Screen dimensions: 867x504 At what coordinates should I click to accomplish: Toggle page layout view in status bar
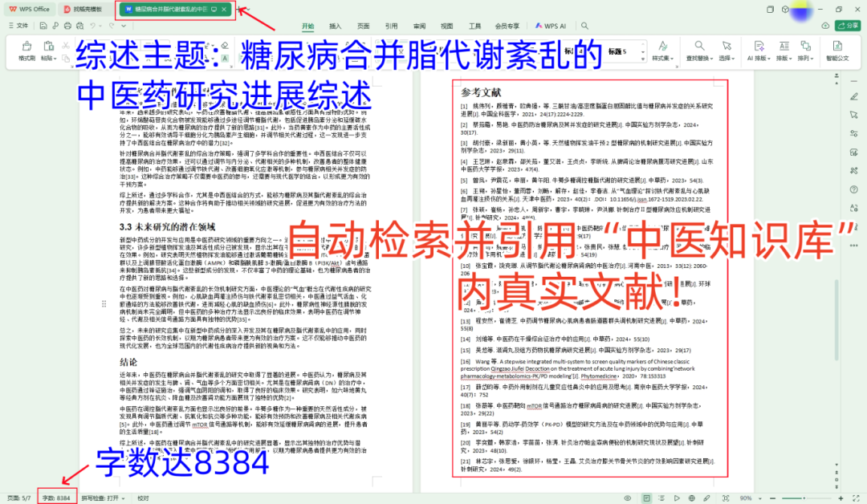tap(646, 498)
